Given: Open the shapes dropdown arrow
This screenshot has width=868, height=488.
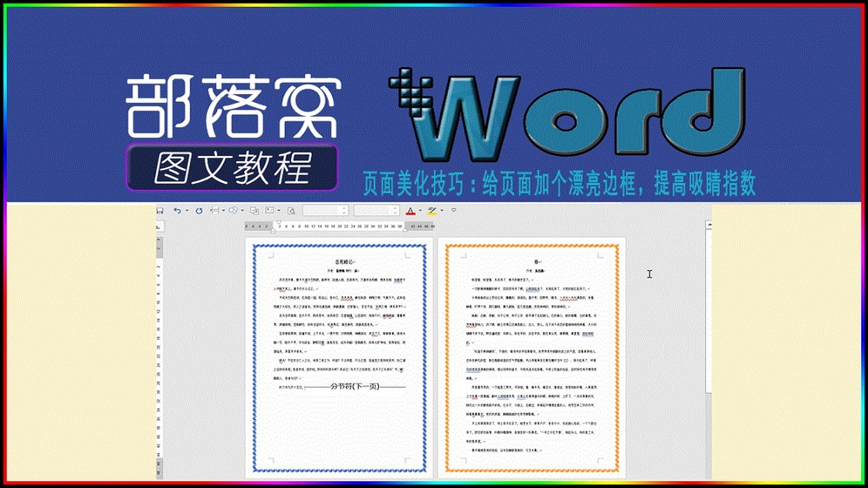Looking at the screenshot, I should click(242, 211).
